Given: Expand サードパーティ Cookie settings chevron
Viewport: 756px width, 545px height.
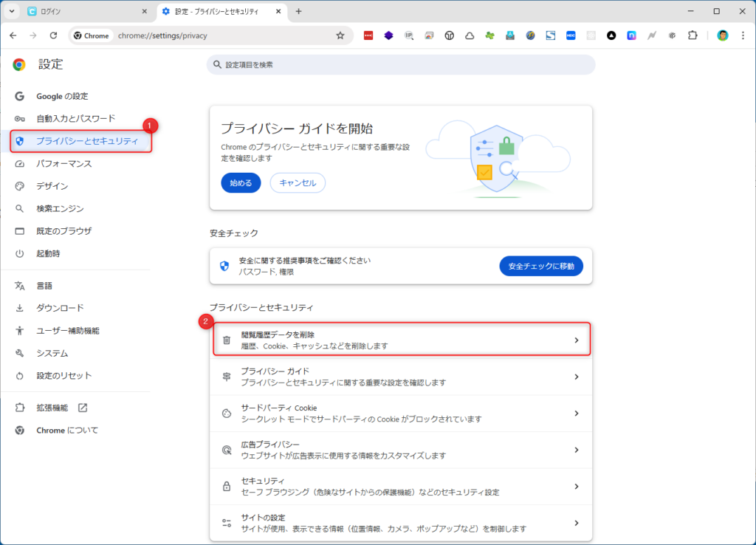Looking at the screenshot, I should [x=577, y=414].
